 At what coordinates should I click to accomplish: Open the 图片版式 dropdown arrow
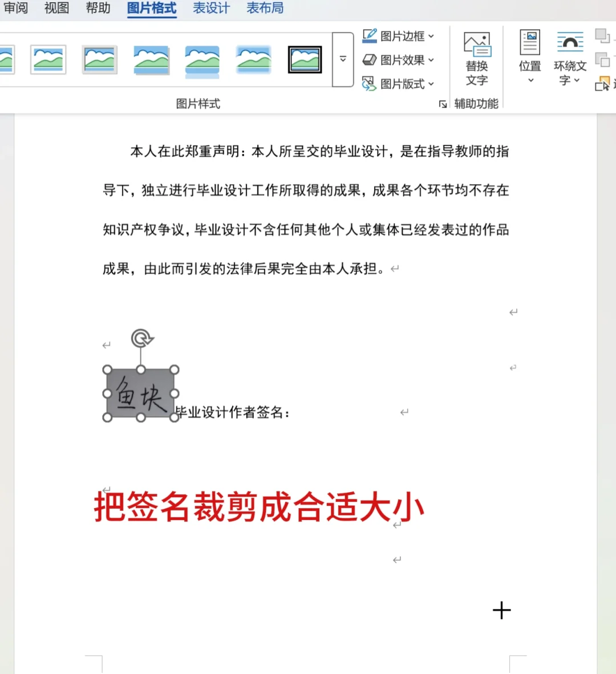pos(431,83)
